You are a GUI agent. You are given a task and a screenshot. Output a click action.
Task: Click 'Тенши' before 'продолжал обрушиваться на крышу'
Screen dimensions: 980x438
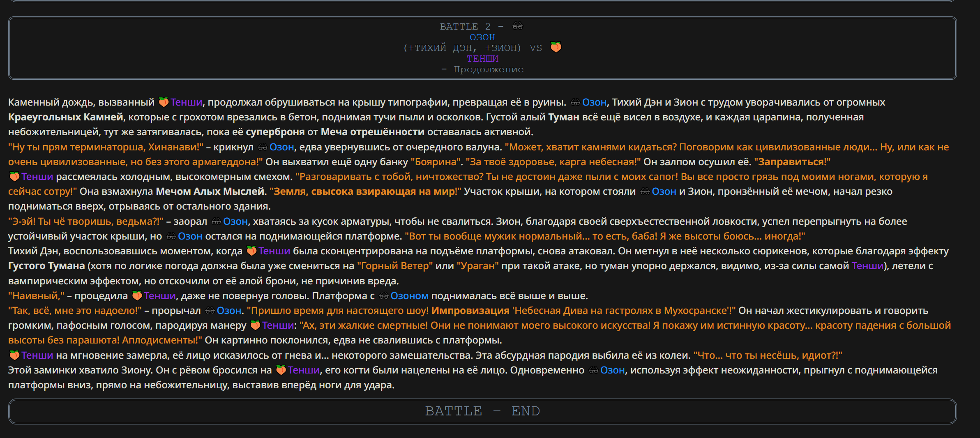186,102
